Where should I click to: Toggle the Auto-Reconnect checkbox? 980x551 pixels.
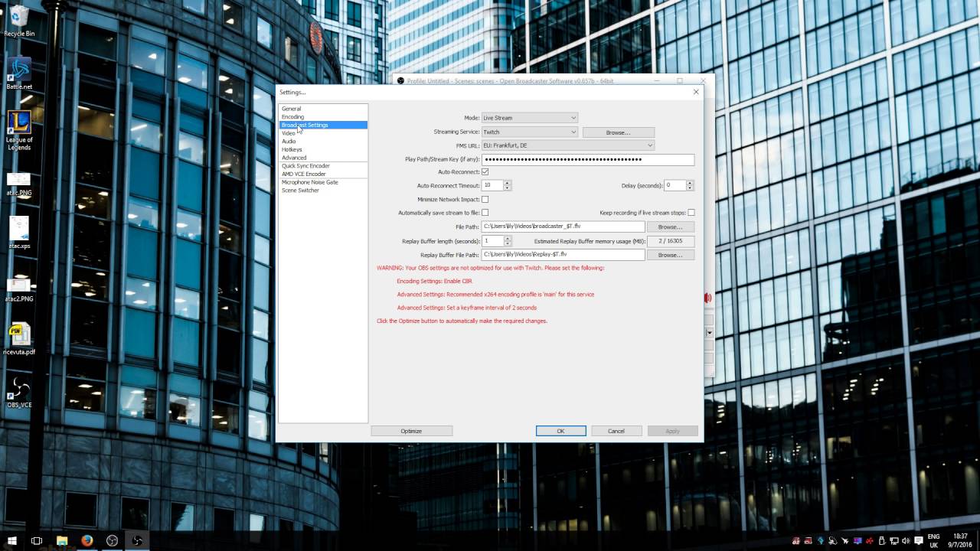485,172
